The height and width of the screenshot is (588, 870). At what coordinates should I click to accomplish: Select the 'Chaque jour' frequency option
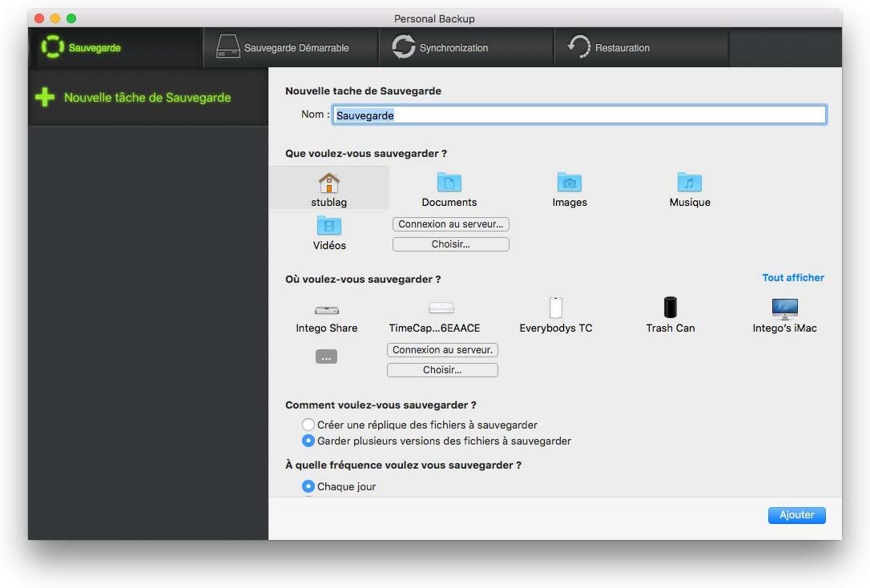pos(308,486)
